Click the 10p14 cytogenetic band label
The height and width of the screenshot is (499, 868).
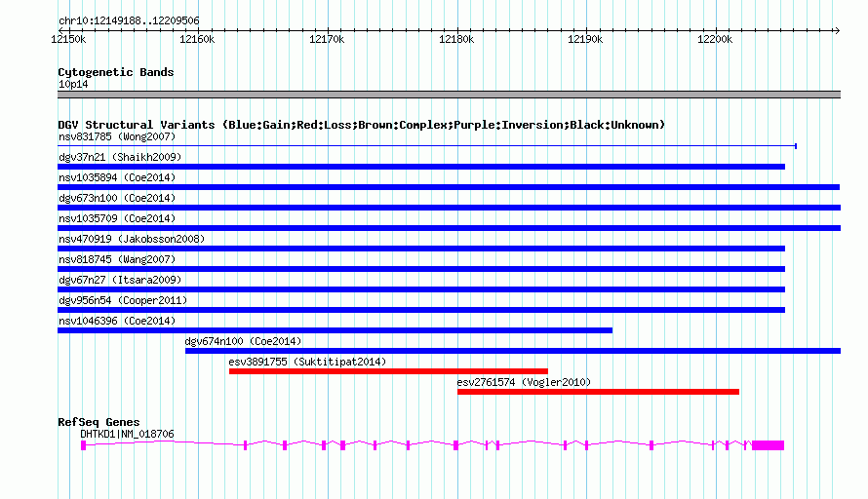coord(73,84)
